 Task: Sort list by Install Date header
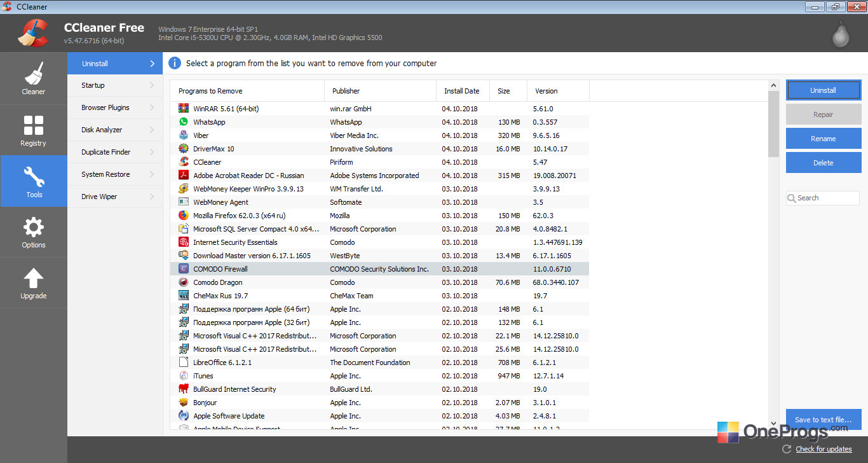pos(463,91)
